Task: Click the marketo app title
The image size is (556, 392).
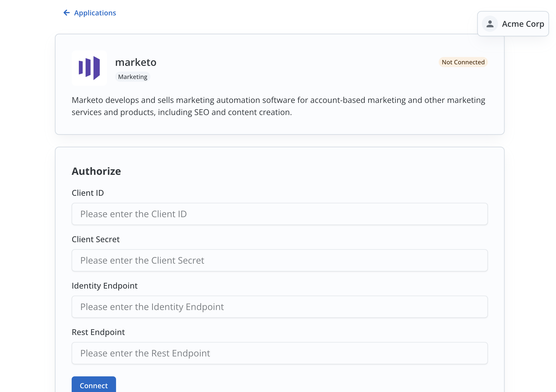Action: tap(136, 62)
